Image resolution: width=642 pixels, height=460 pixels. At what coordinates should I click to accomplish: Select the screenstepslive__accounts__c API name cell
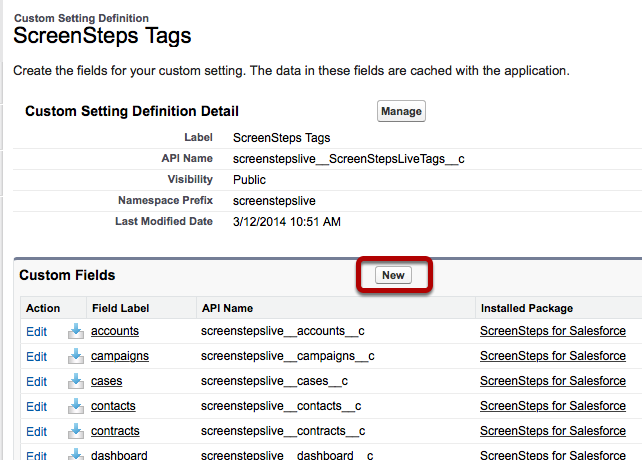[x=283, y=331]
